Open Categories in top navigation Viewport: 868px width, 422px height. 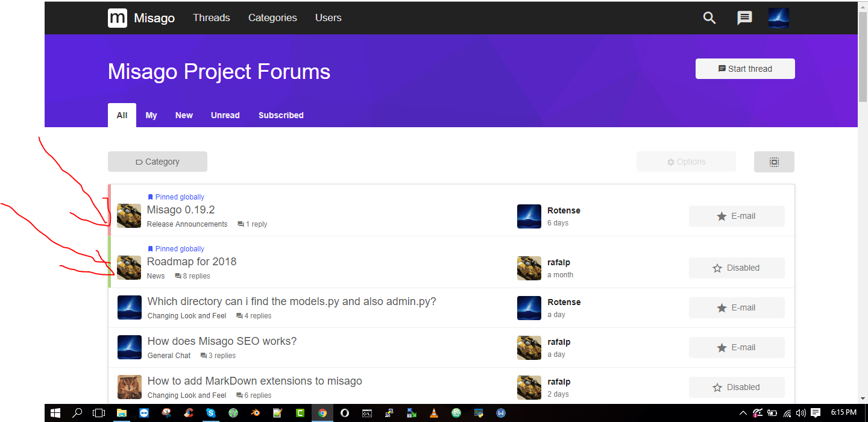click(272, 18)
